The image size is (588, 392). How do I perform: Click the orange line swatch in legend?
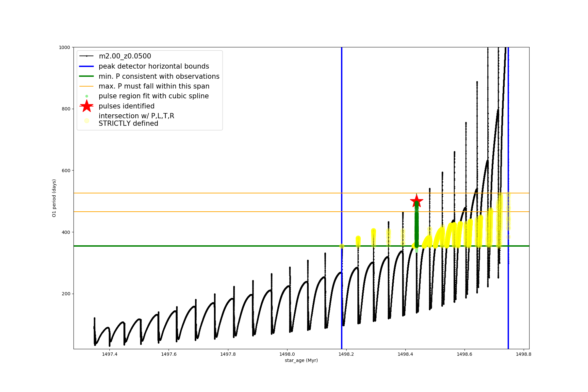pyautogui.click(x=87, y=86)
